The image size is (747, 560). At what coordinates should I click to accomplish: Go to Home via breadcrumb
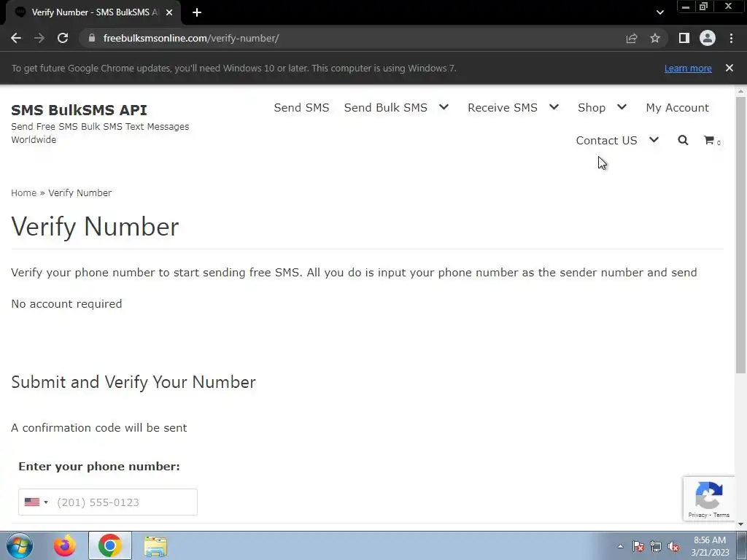(24, 192)
